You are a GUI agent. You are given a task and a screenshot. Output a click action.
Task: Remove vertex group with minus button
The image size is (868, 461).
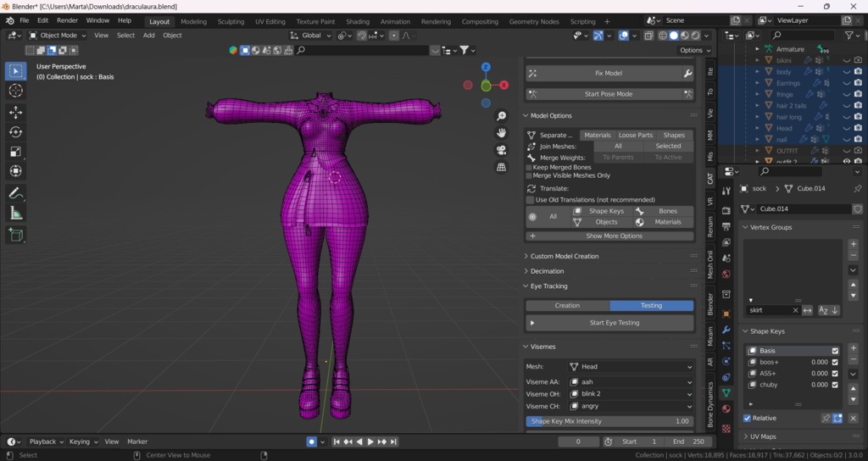click(853, 255)
